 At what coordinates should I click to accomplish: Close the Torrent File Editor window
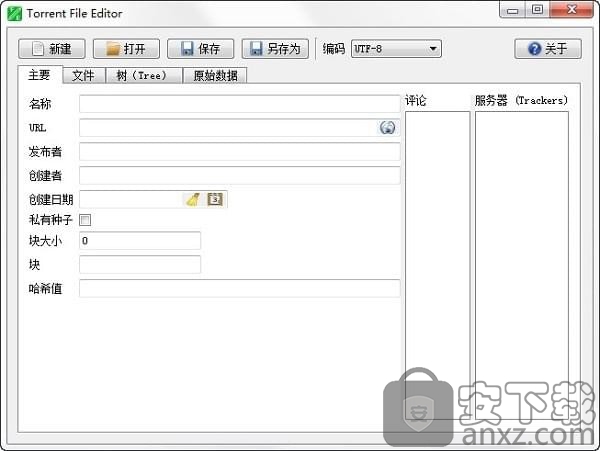(572, 10)
